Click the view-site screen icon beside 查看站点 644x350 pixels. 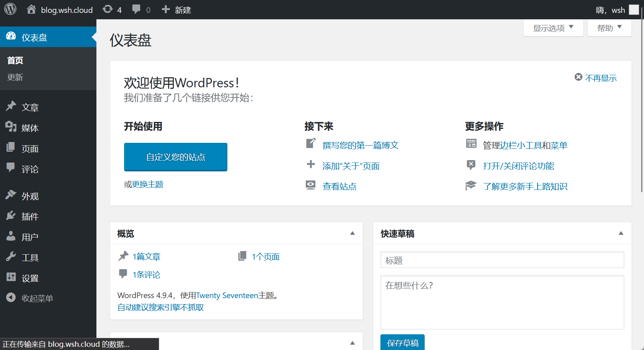click(x=311, y=185)
